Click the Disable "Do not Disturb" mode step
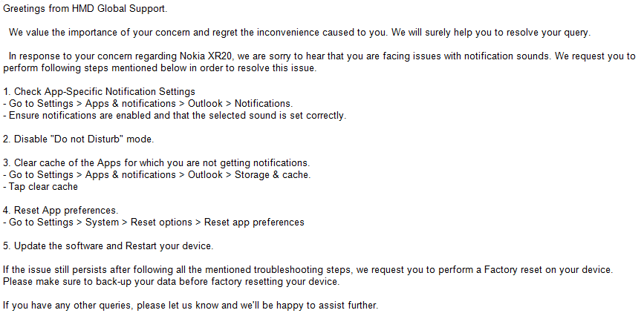Image resolution: width=644 pixels, height=313 pixels. coord(78,139)
